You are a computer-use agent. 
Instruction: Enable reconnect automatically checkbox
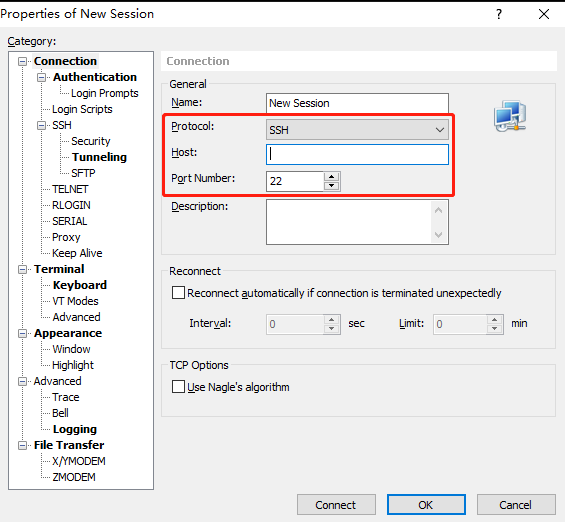point(178,293)
